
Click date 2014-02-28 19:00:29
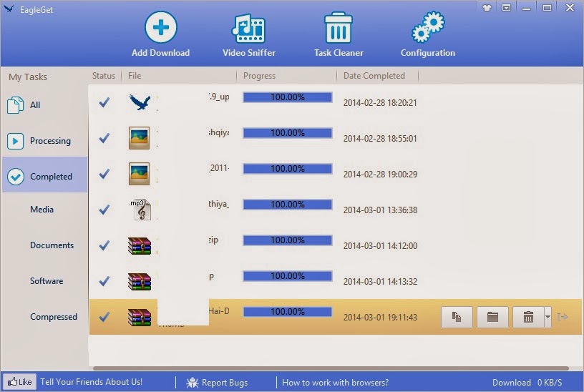380,175
